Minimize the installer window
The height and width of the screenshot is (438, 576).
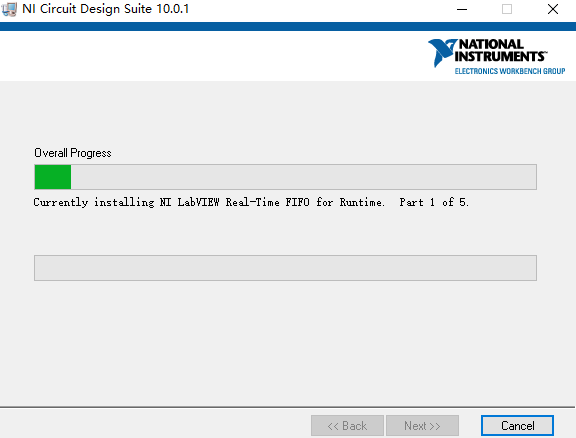(462, 9)
